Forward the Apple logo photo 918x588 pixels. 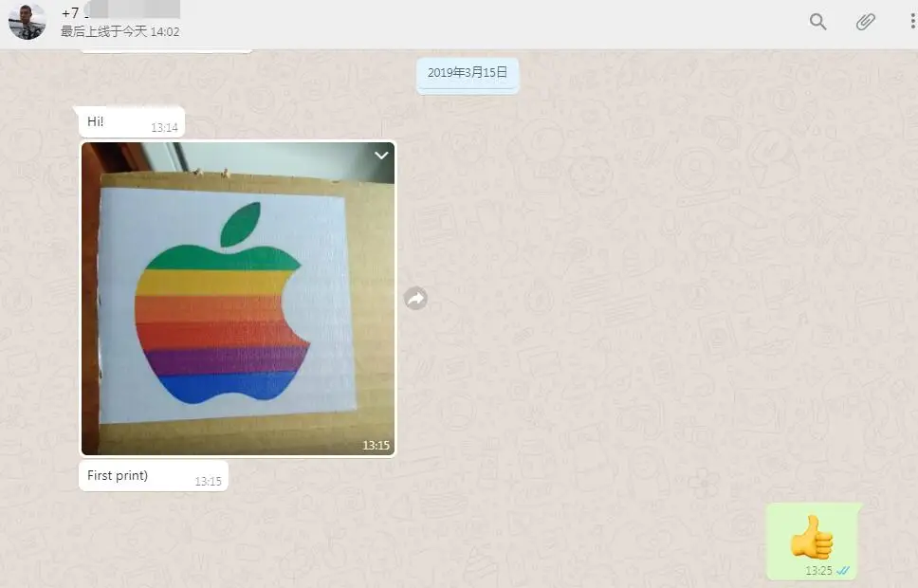(415, 299)
